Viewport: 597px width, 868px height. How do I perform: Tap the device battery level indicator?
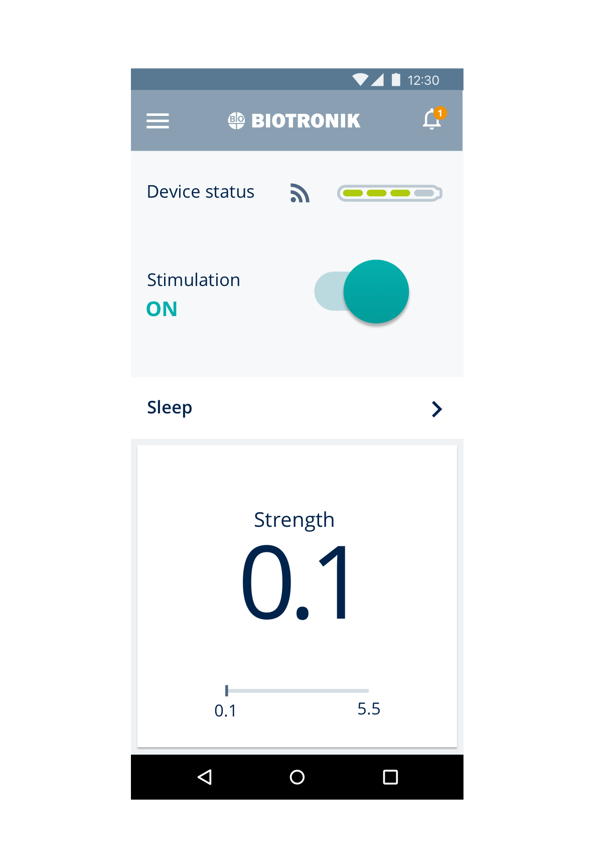pyautogui.click(x=389, y=193)
